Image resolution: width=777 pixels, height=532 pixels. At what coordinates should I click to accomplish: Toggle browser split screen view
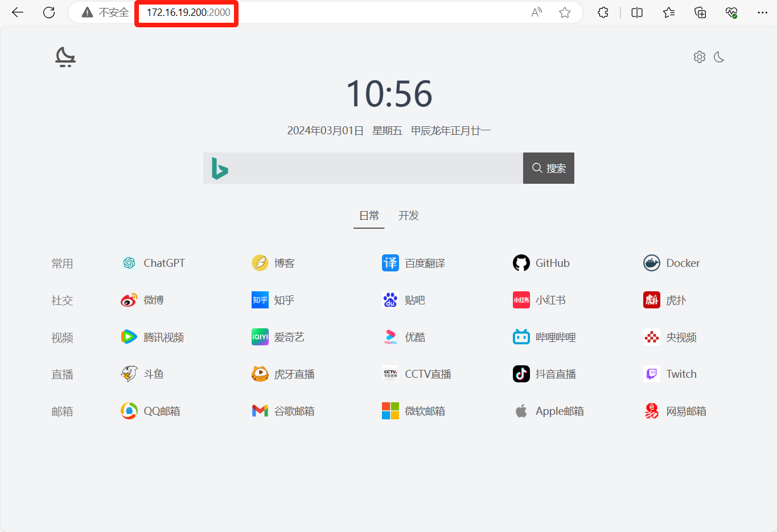(x=637, y=13)
